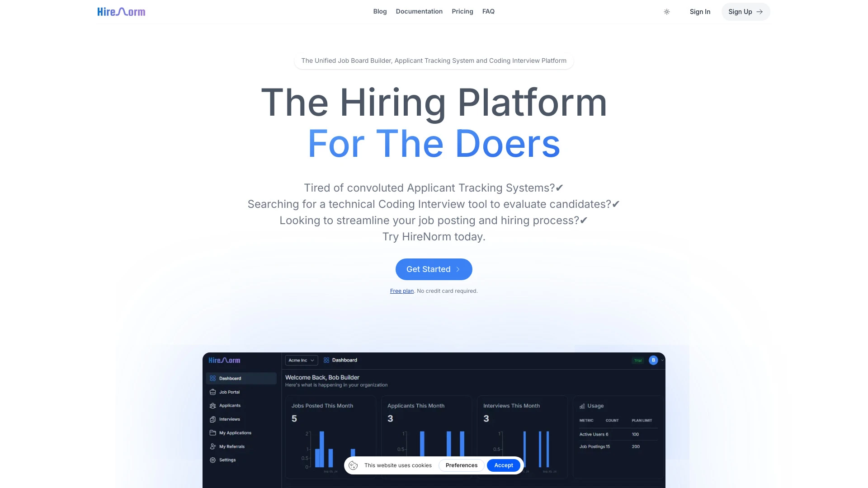This screenshot has height=488, width=868.
Task: Click the Applicants sidebar icon
Action: [213, 406]
